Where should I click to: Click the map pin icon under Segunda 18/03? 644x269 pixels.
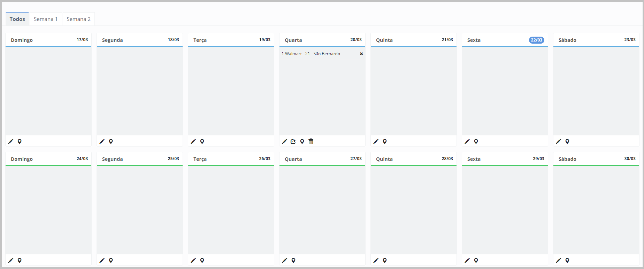coord(111,141)
